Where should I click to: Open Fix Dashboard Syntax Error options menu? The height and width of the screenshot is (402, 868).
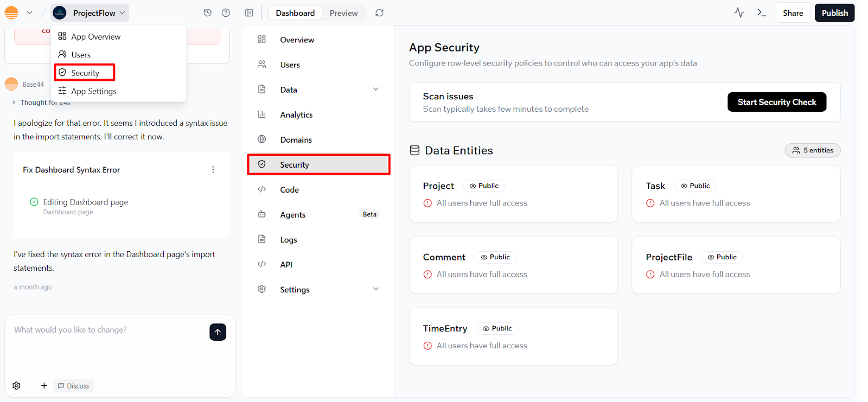[213, 170]
